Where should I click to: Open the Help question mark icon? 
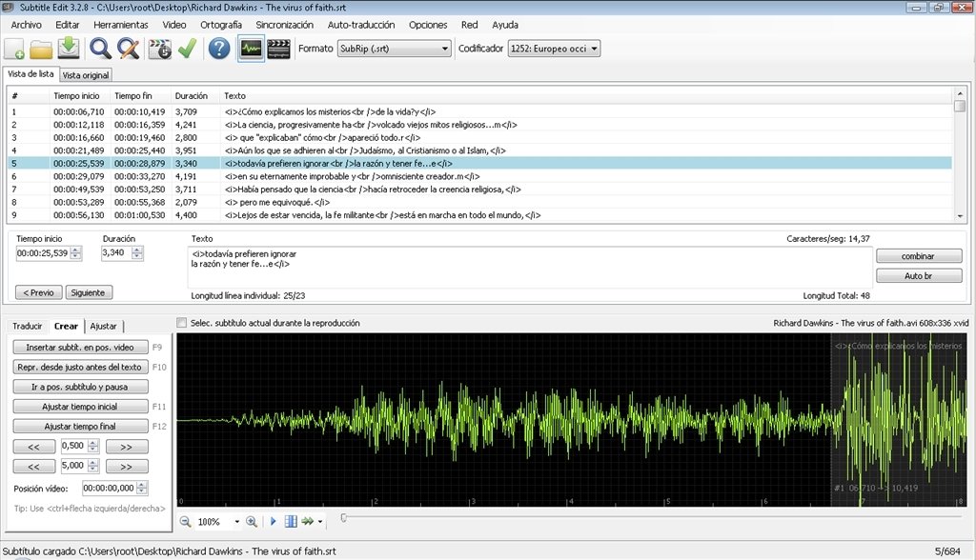[x=219, y=49]
